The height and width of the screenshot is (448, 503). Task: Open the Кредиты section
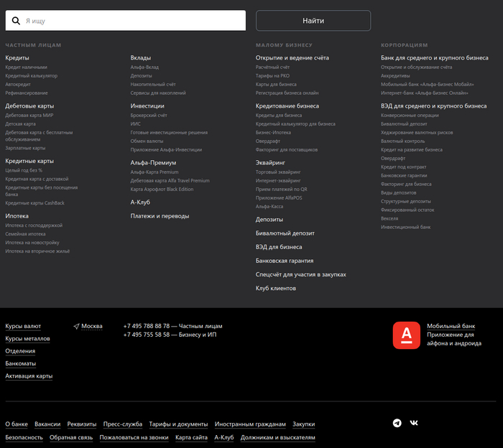tap(17, 58)
